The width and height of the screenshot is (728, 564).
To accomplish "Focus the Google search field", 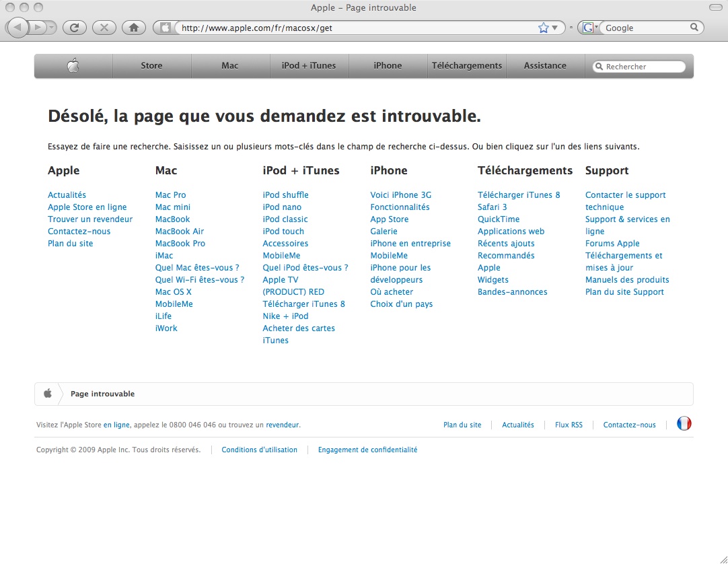I will [x=647, y=28].
